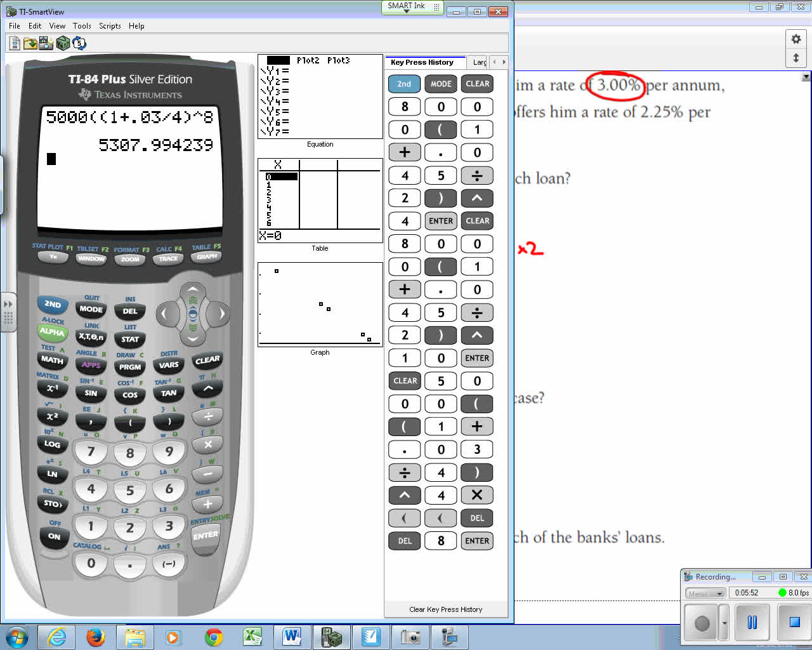Open the Edit menu

(x=35, y=26)
